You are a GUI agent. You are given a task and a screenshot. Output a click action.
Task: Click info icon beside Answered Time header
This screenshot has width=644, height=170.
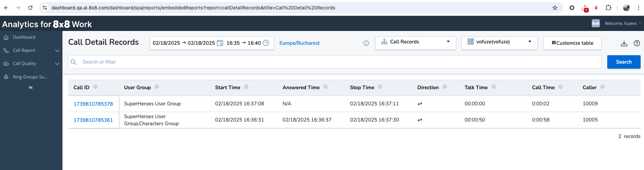click(325, 87)
